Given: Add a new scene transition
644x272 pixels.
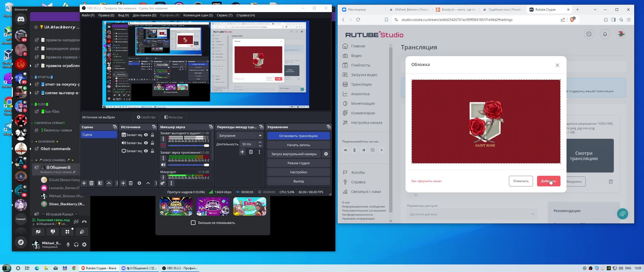Looking at the screenshot, I should point(242,152).
